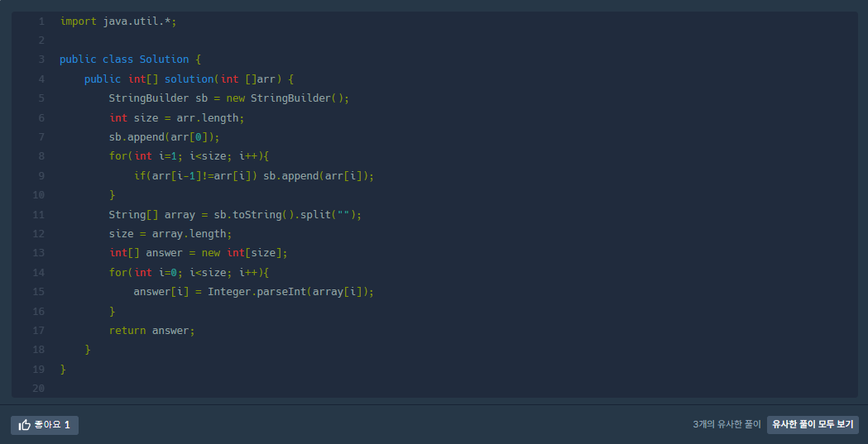Click the closing brace on line 19
868x444 pixels.
[x=63, y=370]
